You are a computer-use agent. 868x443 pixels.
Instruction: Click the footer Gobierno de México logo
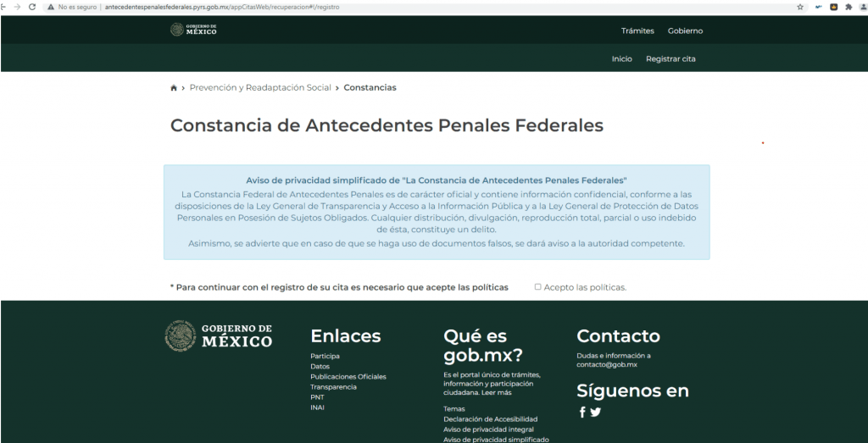tap(219, 335)
